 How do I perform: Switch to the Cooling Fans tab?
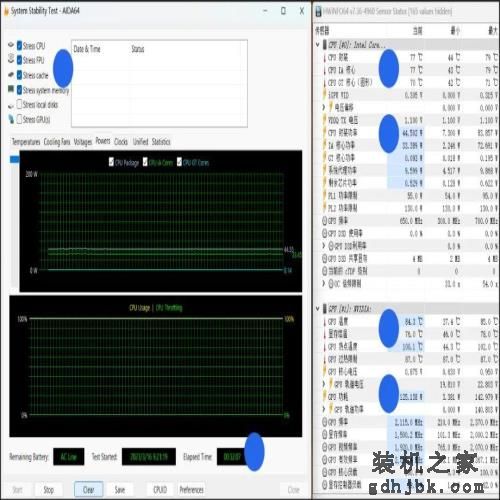(57, 142)
